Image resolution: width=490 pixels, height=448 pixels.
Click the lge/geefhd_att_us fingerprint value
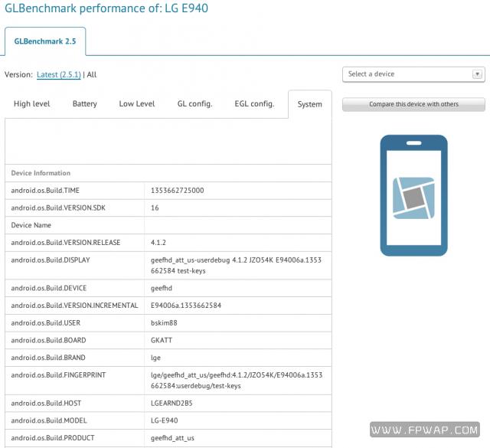(237, 381)
